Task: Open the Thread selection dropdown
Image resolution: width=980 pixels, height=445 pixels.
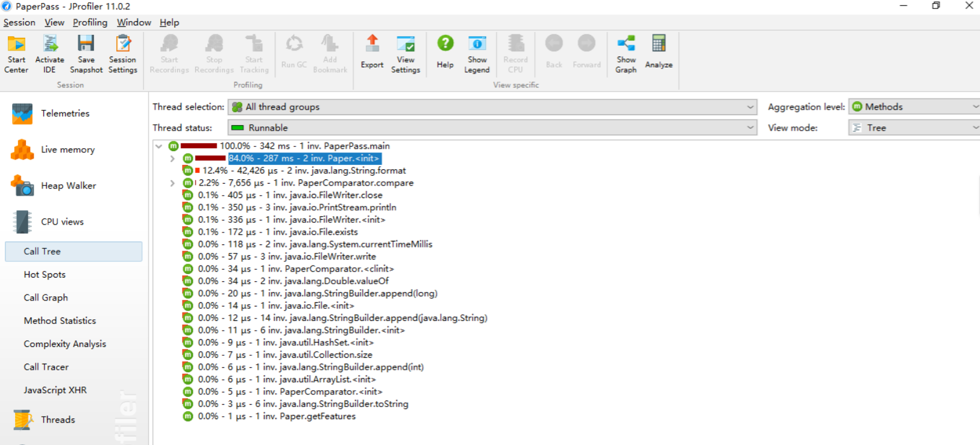Action: coord(492,107)
